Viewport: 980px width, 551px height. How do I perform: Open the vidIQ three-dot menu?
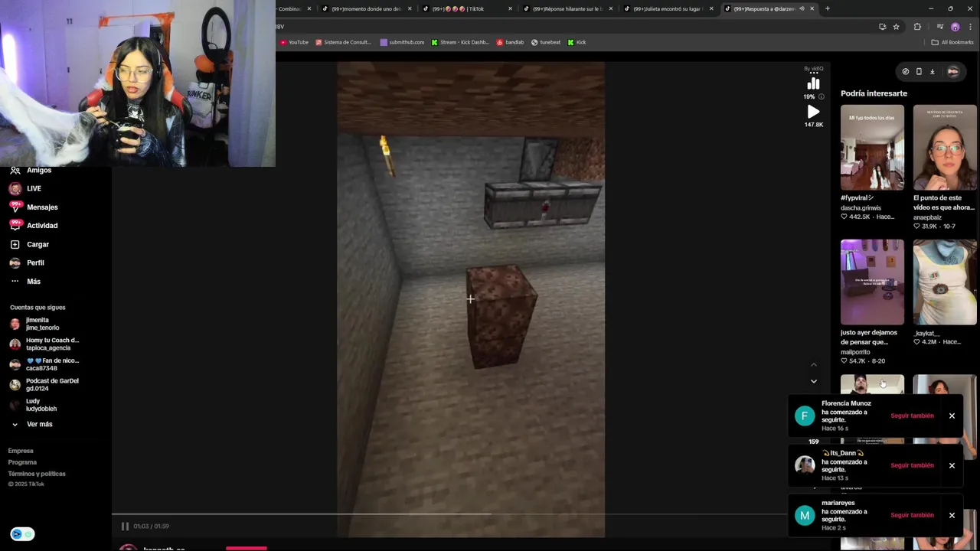(813, 73)
